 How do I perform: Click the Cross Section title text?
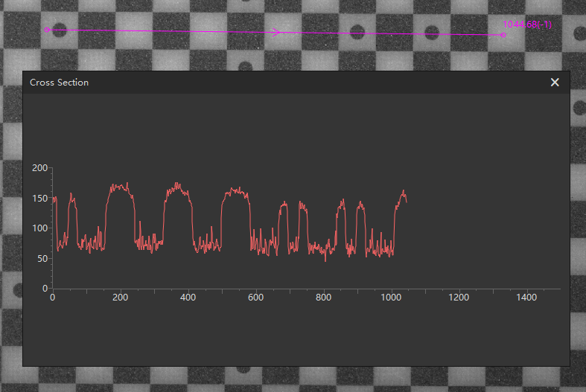click(59, 83)
